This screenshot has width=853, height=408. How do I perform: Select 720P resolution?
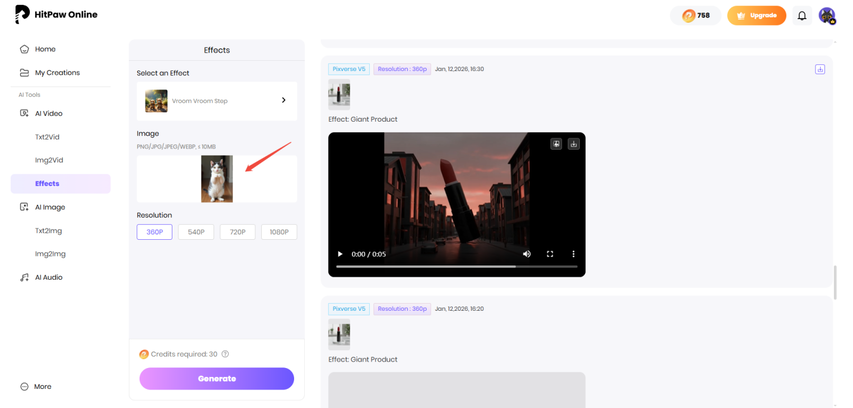[237, 232]
